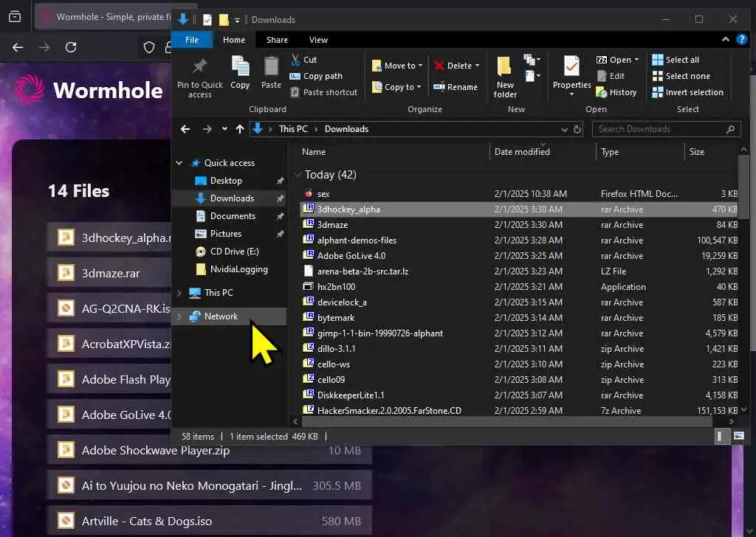Expand the Network tree node
This screenshot has height=537, width=756.
pyautogui.click(x=179, y=316)
